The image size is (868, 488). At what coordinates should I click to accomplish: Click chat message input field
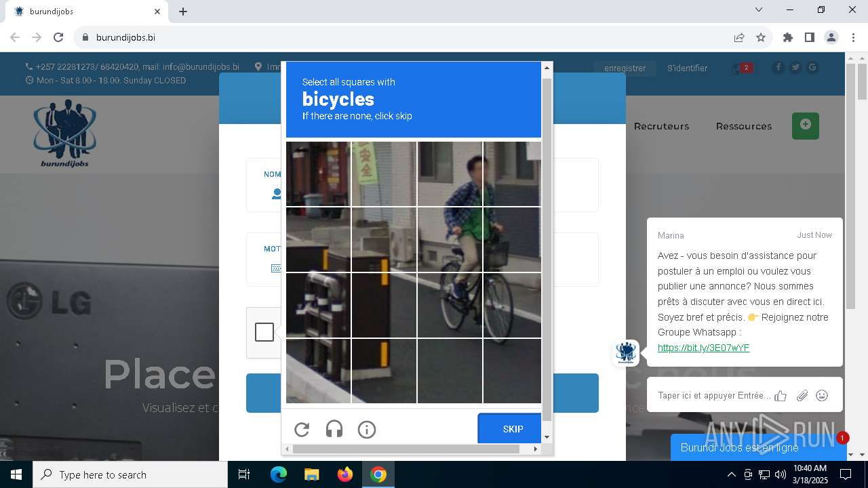[713, 395]
